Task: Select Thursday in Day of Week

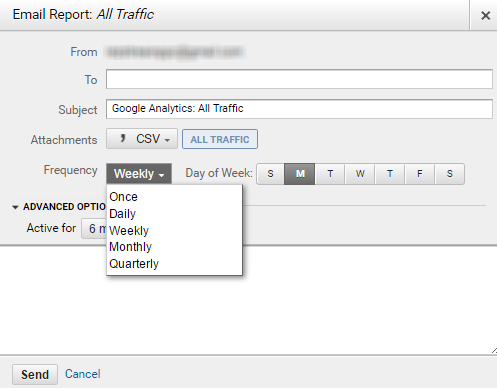Action: coord(390,174)
